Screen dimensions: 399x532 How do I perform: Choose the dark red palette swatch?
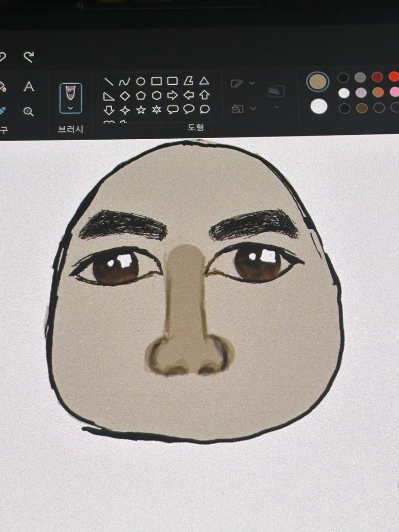377,78
